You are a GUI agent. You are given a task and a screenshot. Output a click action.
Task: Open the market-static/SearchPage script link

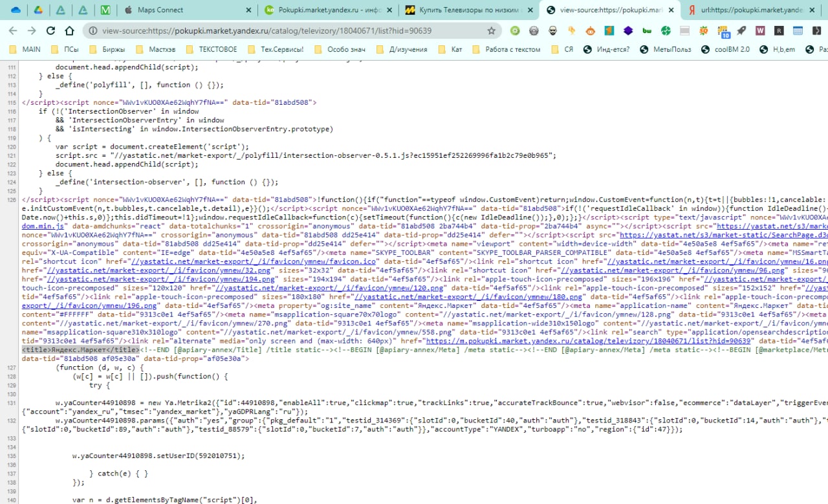[x=723, y=235]
